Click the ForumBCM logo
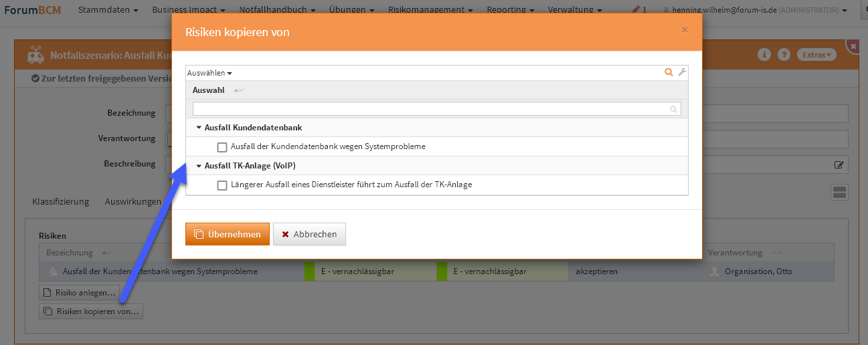Screen dimensions: 868x345 32,10
